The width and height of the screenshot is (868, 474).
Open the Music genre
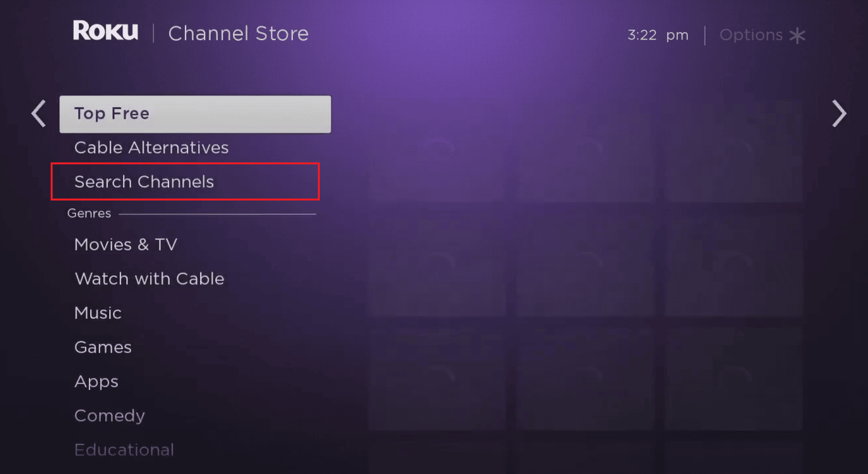(98, 312)
